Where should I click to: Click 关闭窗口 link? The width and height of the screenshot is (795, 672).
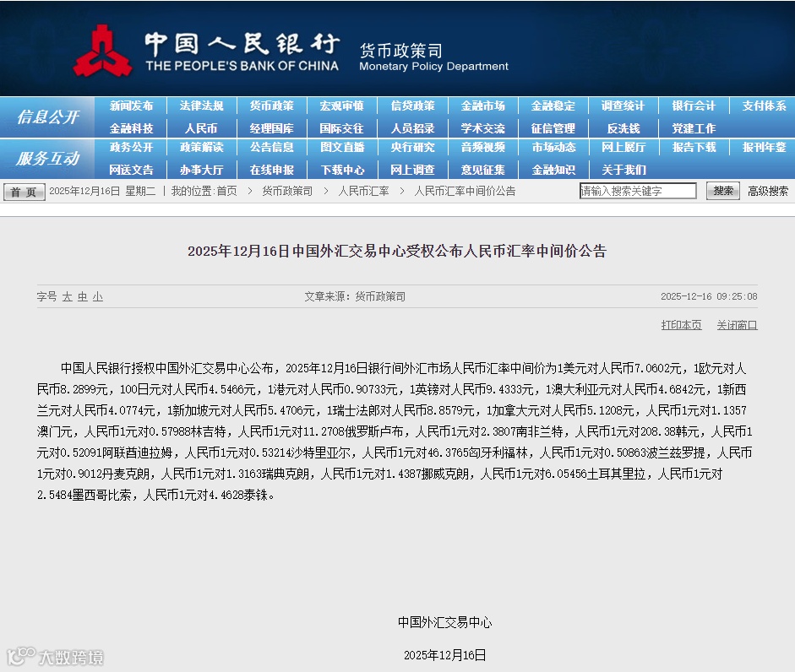[x=737, y=325]
